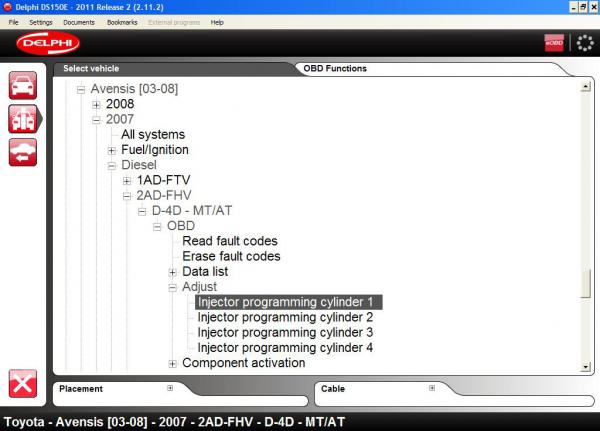The height and width of the screenshot is (431, 600).
Task: Expand the 2008 tree node
Action: (96, 104)
